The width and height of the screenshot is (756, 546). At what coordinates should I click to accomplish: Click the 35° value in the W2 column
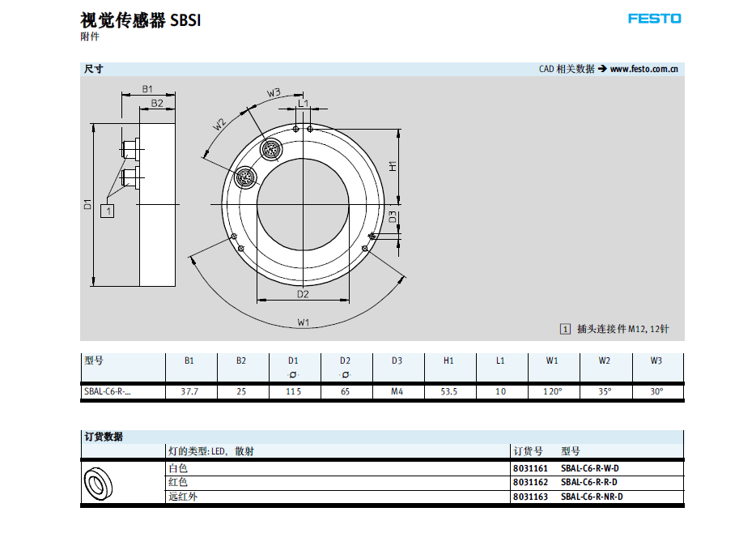click(605, 391)
